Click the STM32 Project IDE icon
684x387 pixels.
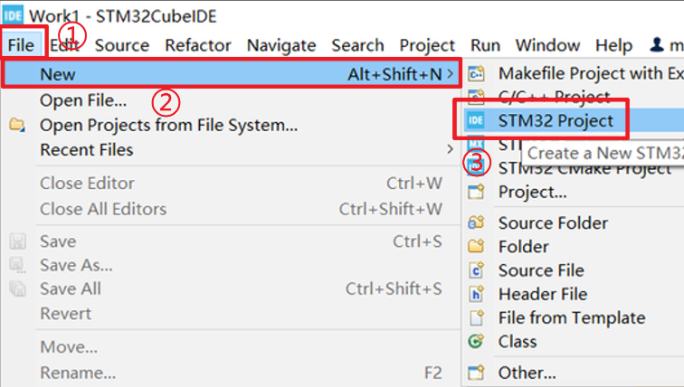(x=475, y=120)
